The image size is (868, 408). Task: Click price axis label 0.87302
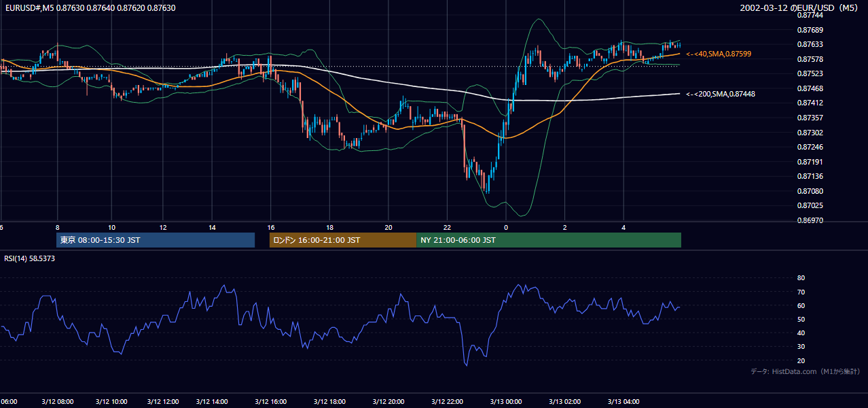[x=810, y=133]
